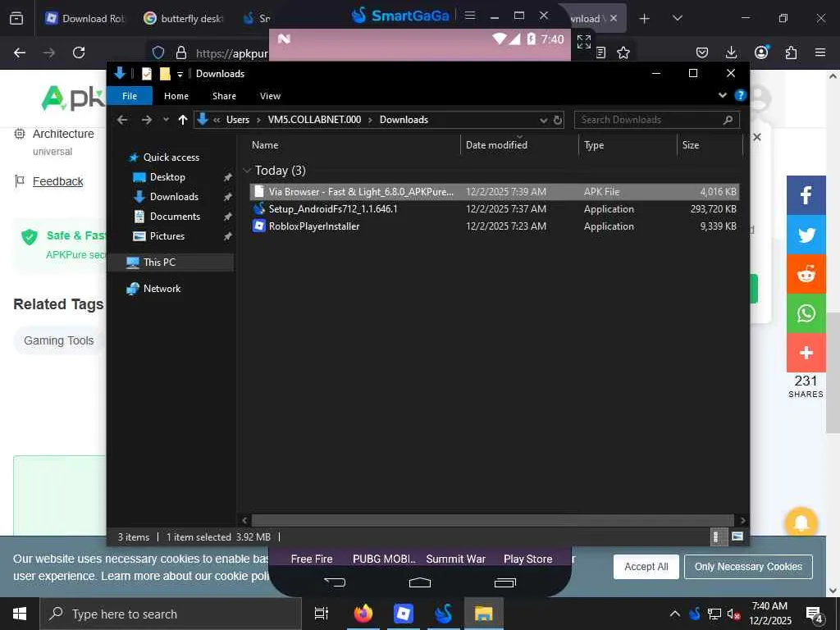Open Pictures in navigation pane
Viewport: 840px width, 630px height.
tap(167, 236)
